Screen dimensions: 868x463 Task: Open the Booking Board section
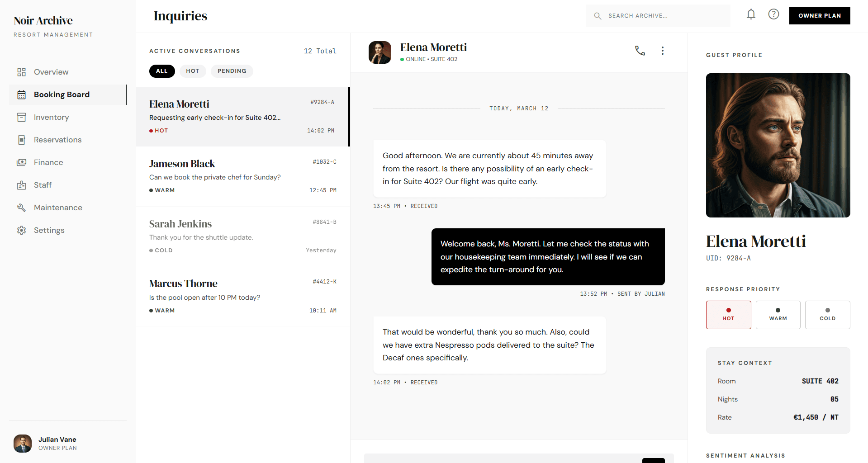point(62,94)
